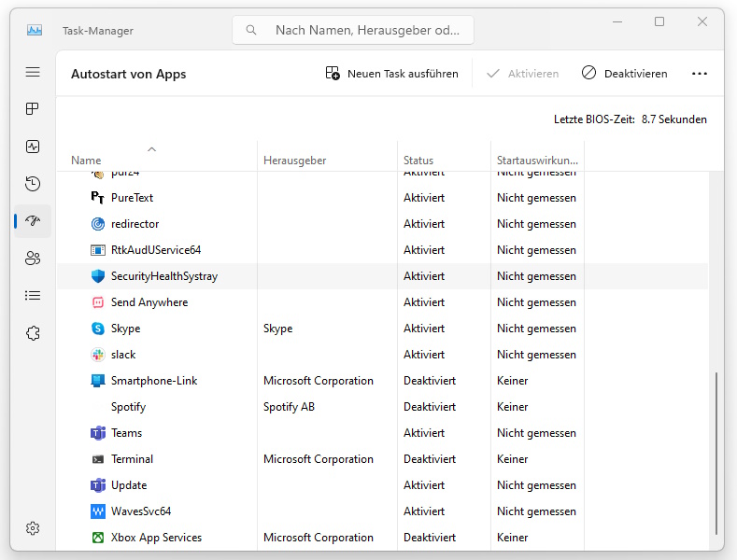Select the Send Anywhere name text
Image resolution: width=737 pixels, height=560 pixels.
point(149,302)
